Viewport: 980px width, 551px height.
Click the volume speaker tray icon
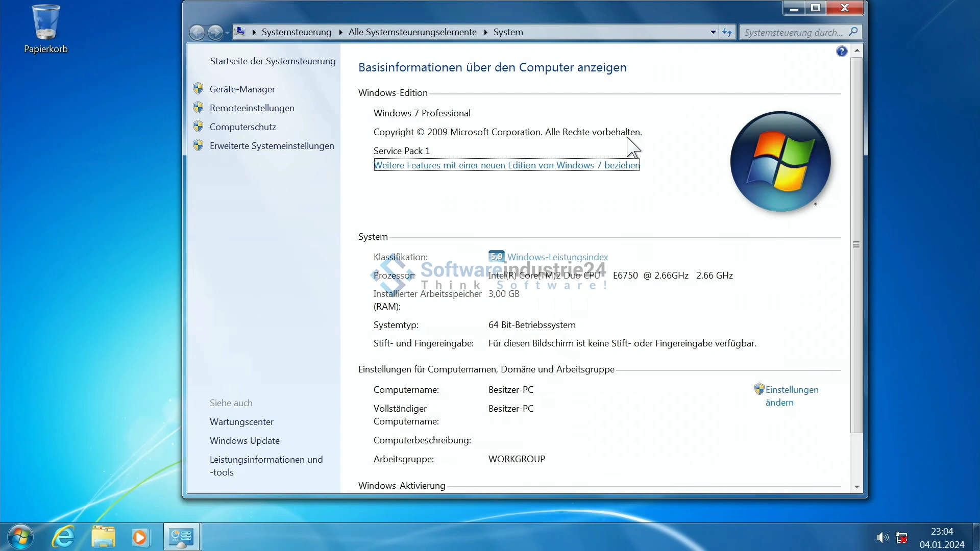(882, 537)
